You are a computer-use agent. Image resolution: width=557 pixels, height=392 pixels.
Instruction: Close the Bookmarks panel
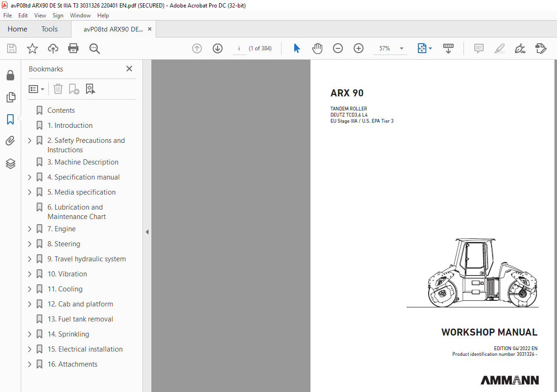129,69
